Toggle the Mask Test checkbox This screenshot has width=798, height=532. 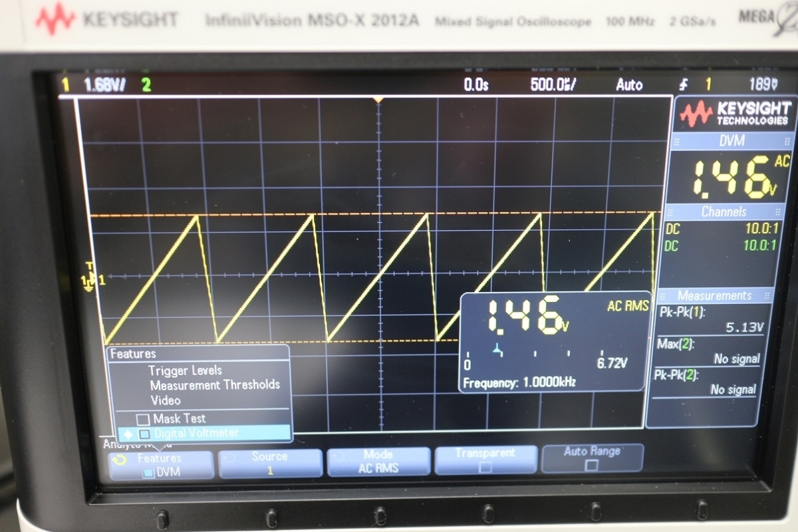[x=143, y=420]
